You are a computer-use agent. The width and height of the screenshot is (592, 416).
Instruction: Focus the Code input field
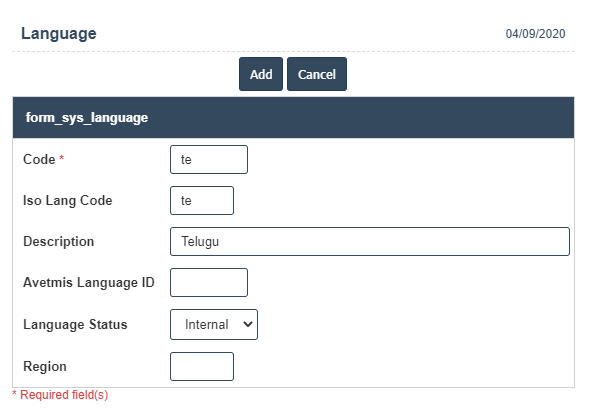(209, 160)
